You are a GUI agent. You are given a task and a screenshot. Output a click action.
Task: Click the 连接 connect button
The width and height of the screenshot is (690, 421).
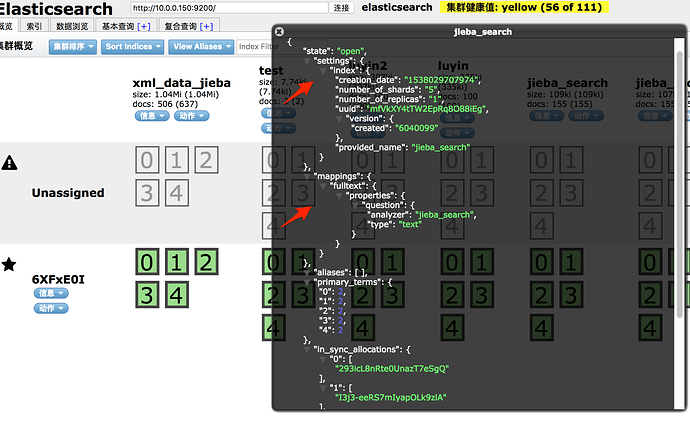[341, 8]
